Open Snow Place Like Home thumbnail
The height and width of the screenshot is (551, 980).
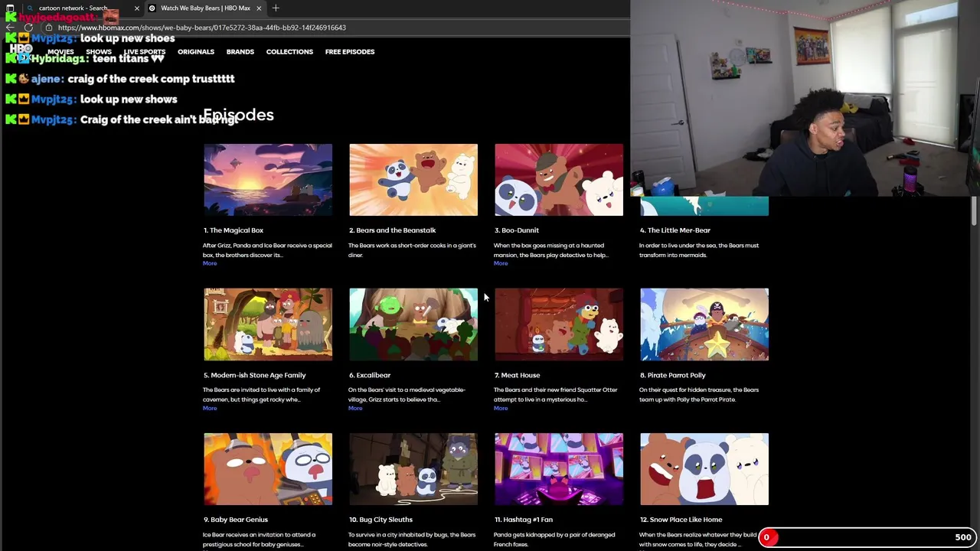(x=704, y=469)
